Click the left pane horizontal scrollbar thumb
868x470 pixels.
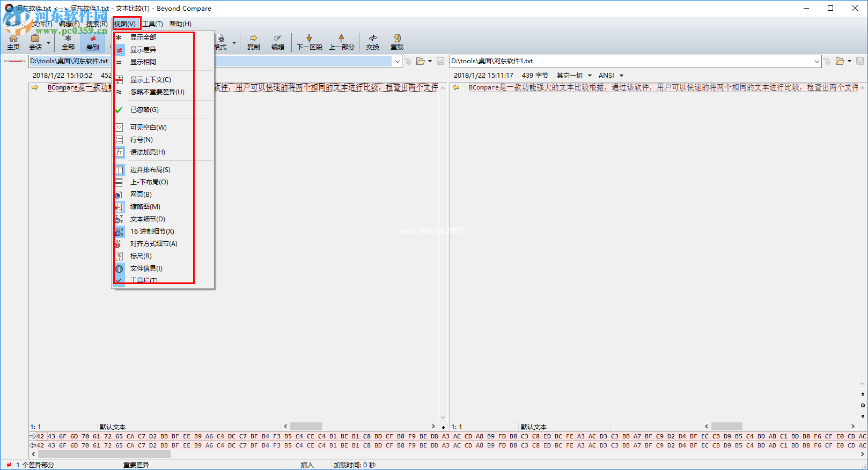[x=306, y=427]
